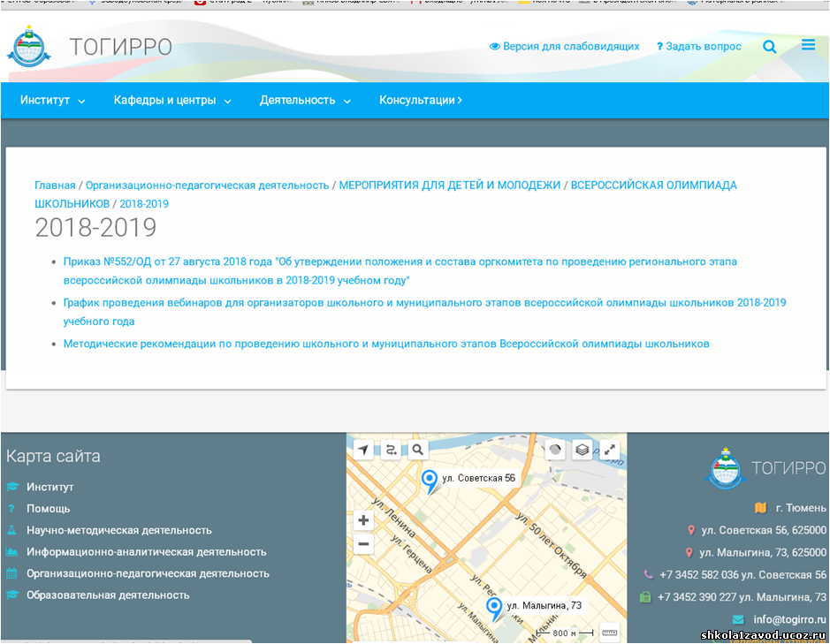Click the ул. Советская 56 map pin

point(430,481)
